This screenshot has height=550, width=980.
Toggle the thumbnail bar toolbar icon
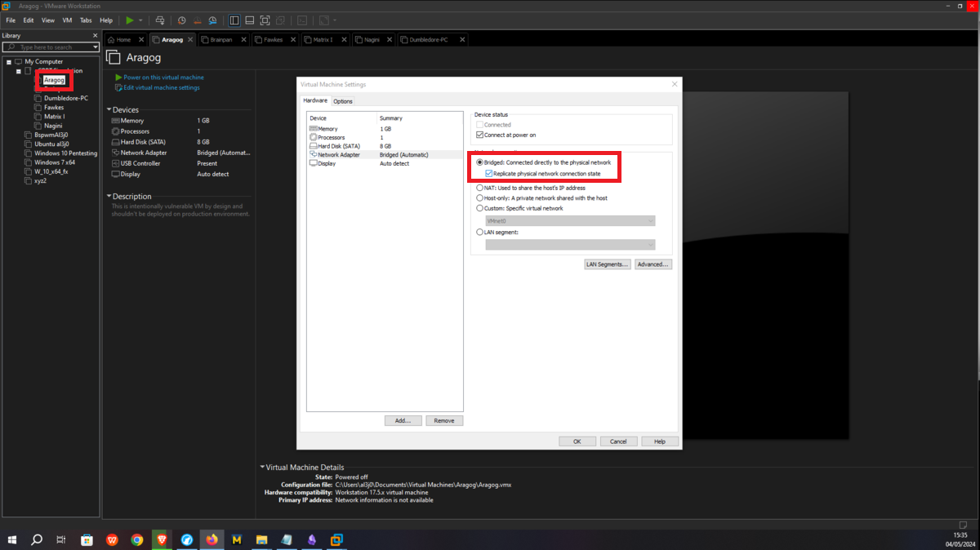(250, 20)
